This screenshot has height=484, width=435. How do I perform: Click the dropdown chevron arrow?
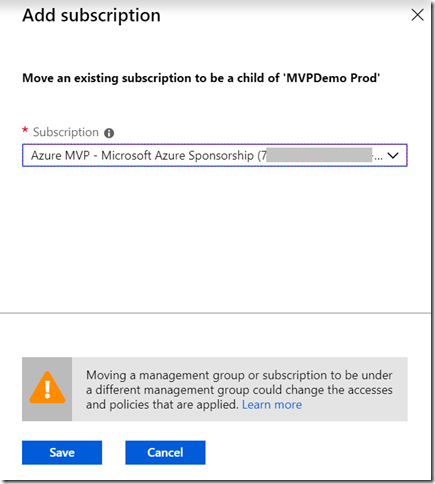click(393, 155)
